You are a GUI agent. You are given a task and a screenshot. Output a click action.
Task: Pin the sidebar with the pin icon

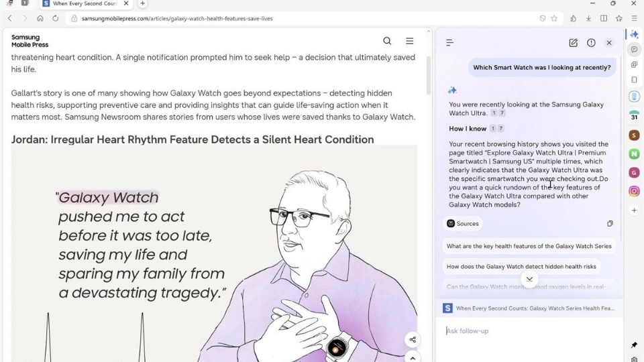634,345
